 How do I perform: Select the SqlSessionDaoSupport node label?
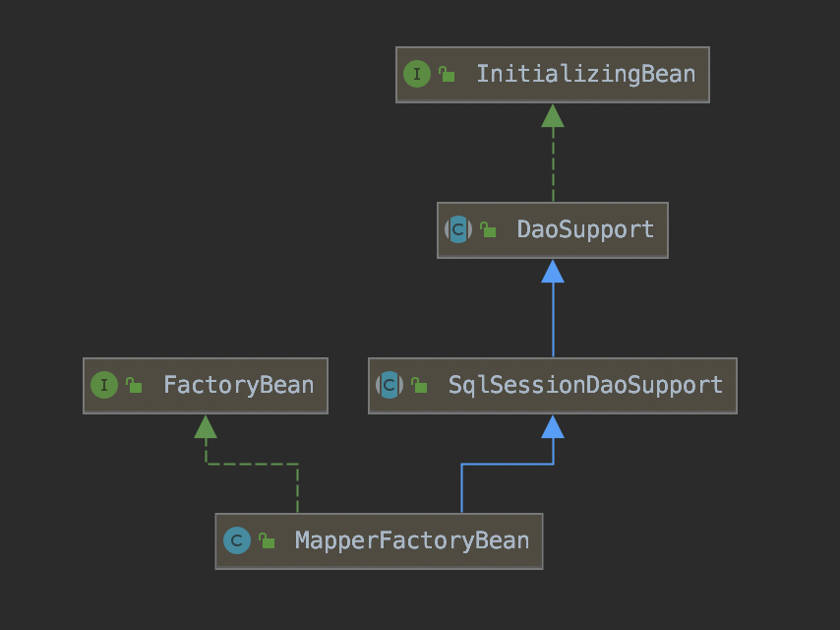(x=585, y=385)
